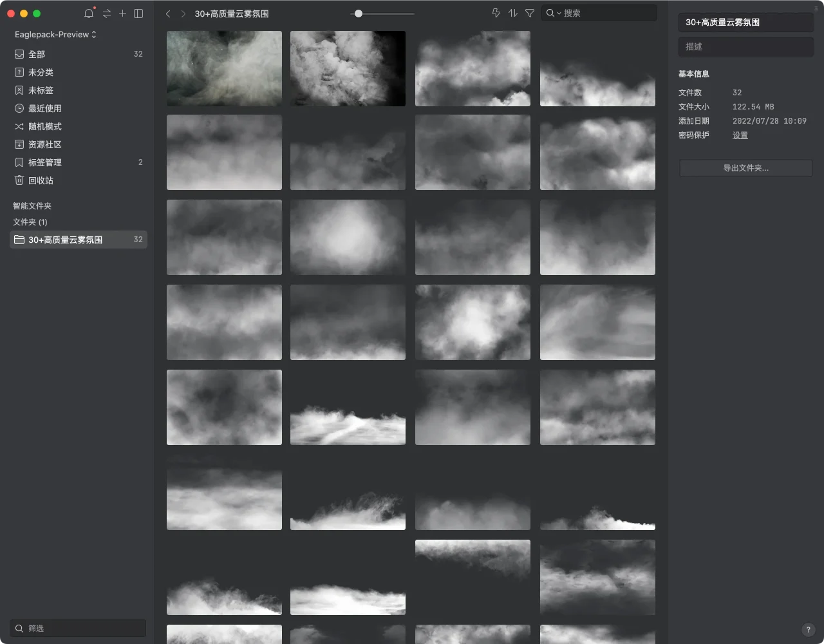Select 全部 in the sidebar
824x644 pixels.
click(x=79, y=54)
